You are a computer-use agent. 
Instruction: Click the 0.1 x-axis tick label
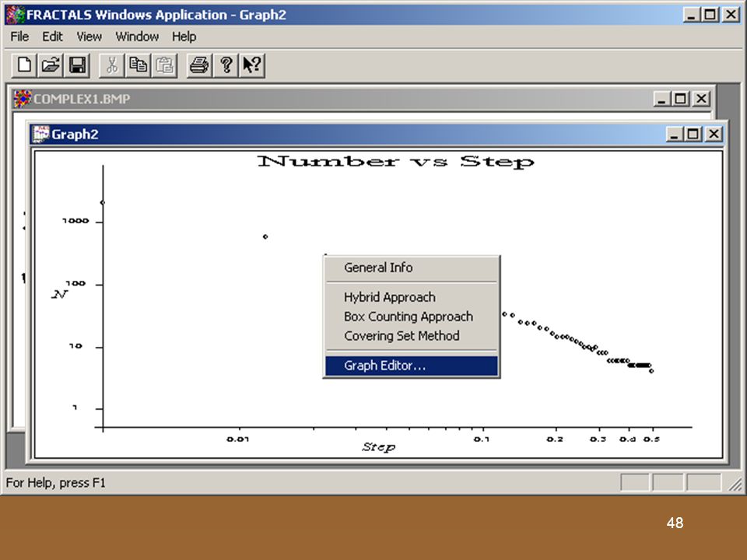tap(482, 439)
